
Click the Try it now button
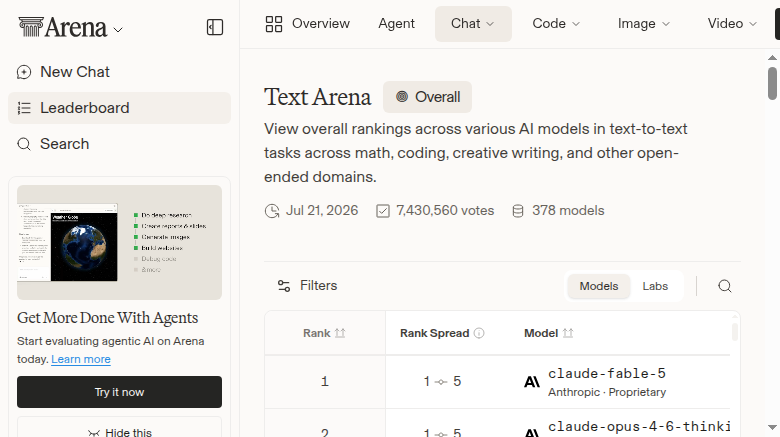point(119,392)
